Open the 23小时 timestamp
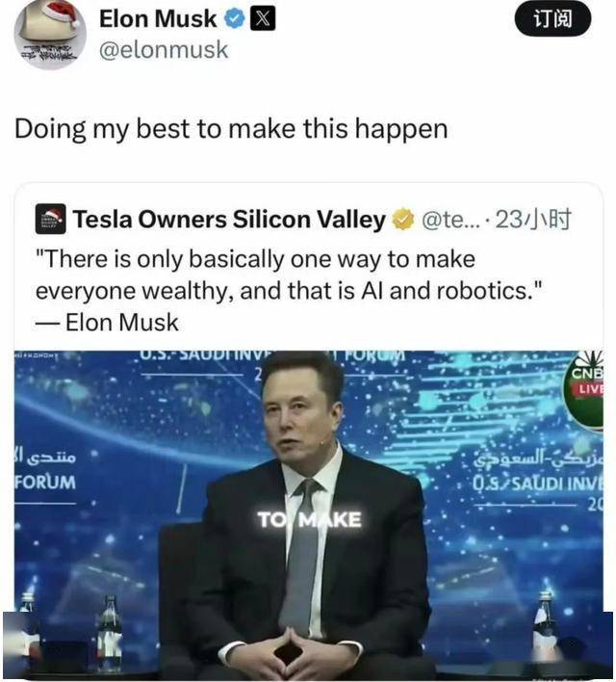This screenshot has height=682, width=616. (533, 220)
